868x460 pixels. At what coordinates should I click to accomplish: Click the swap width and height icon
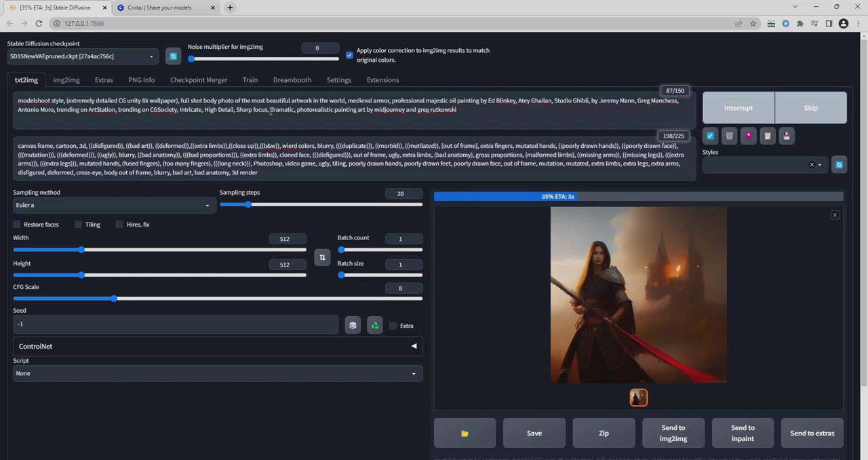click(322, 257)
